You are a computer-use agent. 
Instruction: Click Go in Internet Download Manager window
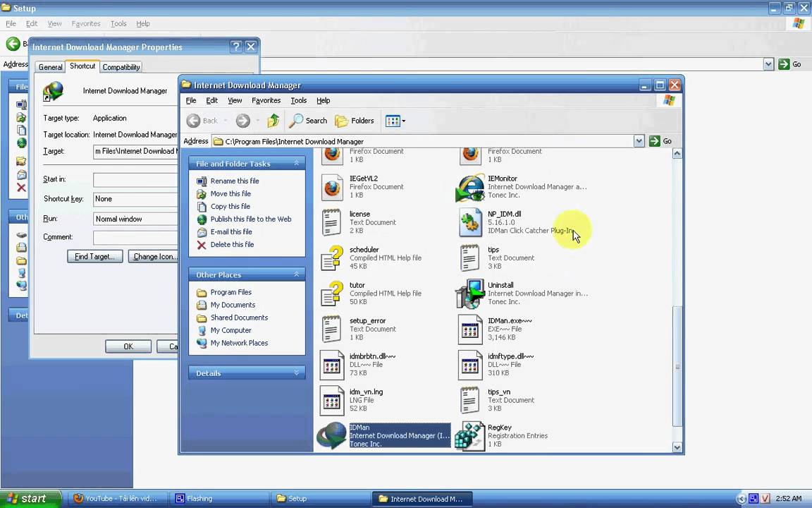pyautogui.click(x=660, y=141)
